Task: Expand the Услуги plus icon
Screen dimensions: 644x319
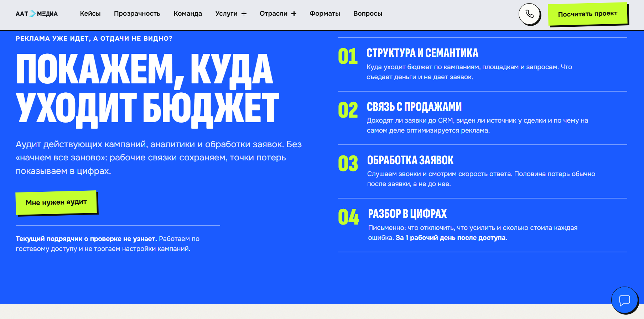Action: pyautogui.click(x=244, y=14)
